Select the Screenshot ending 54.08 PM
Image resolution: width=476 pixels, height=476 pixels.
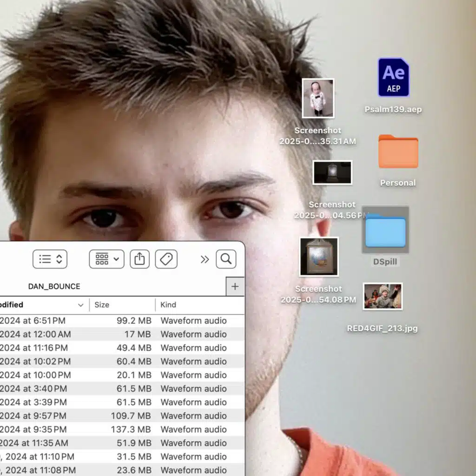coord(319,257)
